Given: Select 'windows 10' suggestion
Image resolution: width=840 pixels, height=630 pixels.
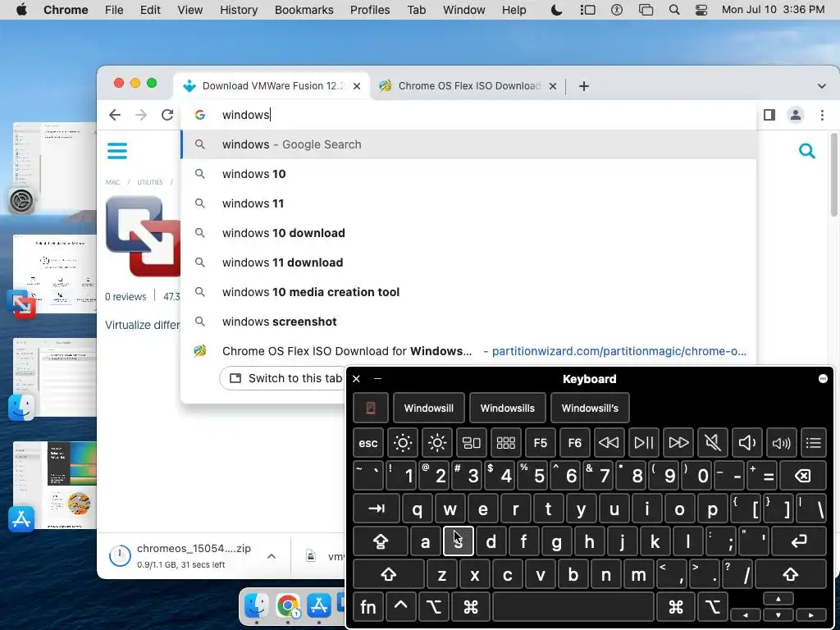Looking at the screenshot, I should [468, 174].
